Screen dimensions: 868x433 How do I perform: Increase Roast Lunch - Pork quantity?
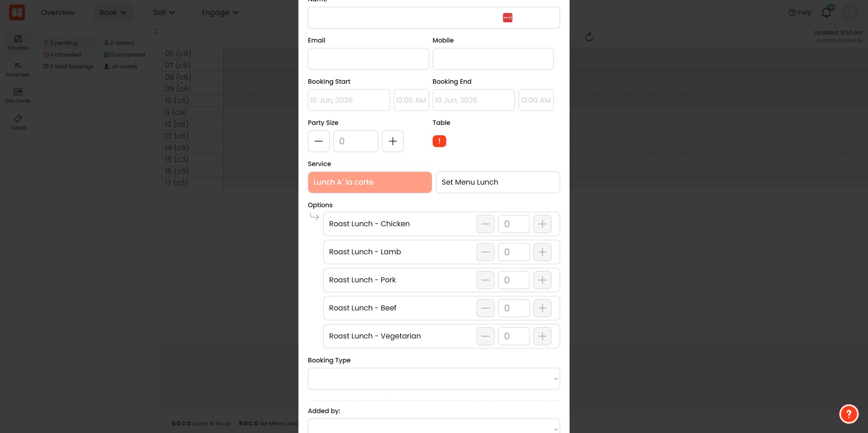(542, 280)
